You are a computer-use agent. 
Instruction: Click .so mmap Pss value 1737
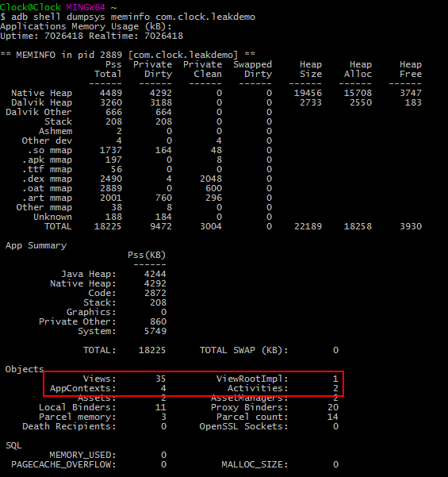point(111,150)
